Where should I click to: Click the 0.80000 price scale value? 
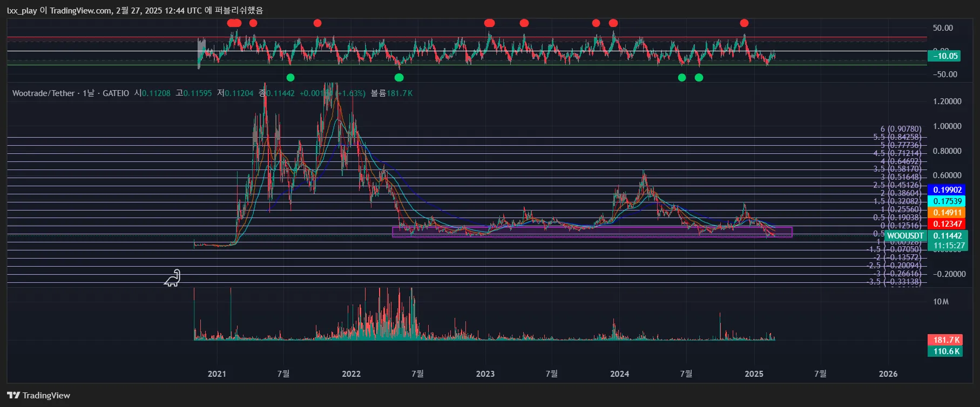947,151
